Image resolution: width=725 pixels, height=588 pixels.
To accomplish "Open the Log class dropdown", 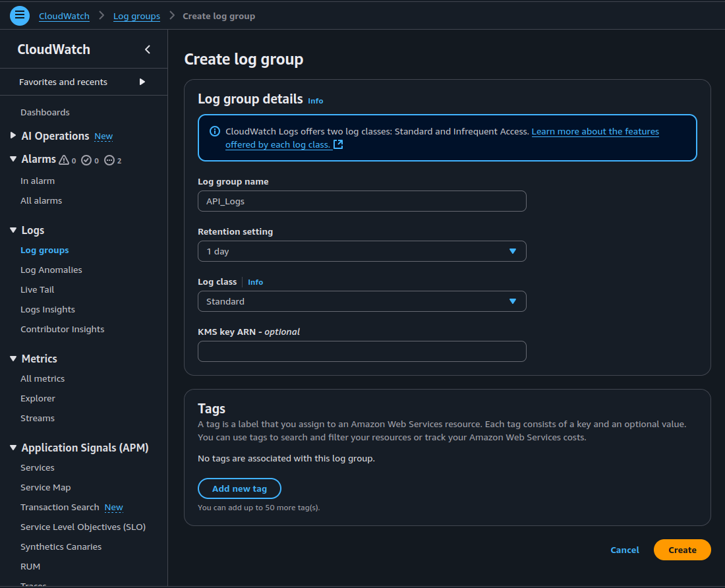I will pyautogui.click(x=362, y=301).
